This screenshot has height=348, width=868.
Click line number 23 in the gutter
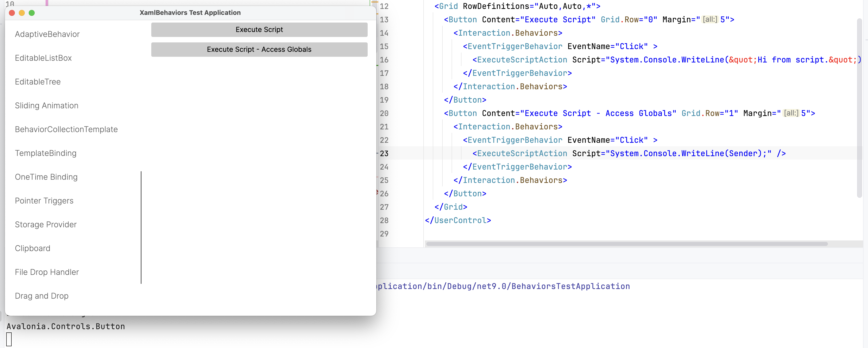click(x=384, y=153)
